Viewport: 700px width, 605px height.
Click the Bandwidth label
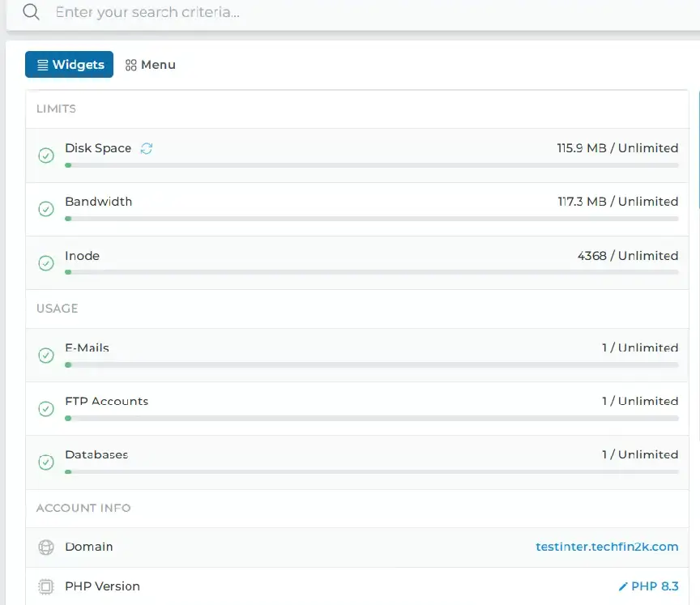click(x=99, y=202)
